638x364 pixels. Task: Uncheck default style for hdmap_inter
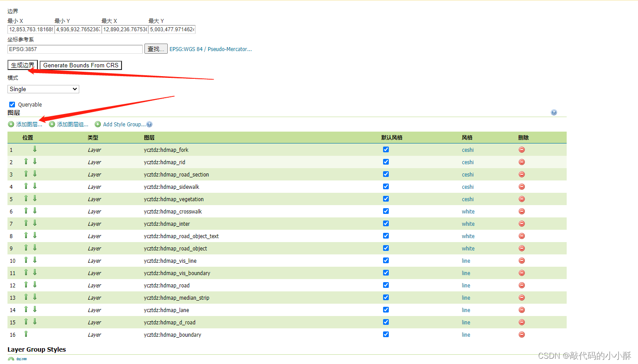coord(386,223)
